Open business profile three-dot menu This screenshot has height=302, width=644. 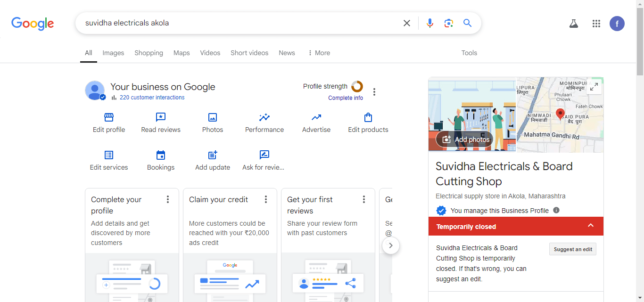[x=374, y=92]
